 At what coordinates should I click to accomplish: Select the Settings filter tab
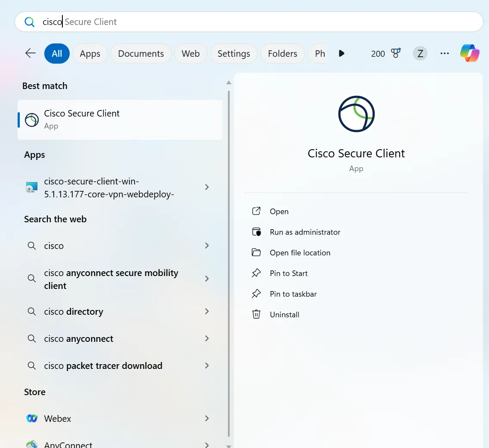(x=234, y=54)
